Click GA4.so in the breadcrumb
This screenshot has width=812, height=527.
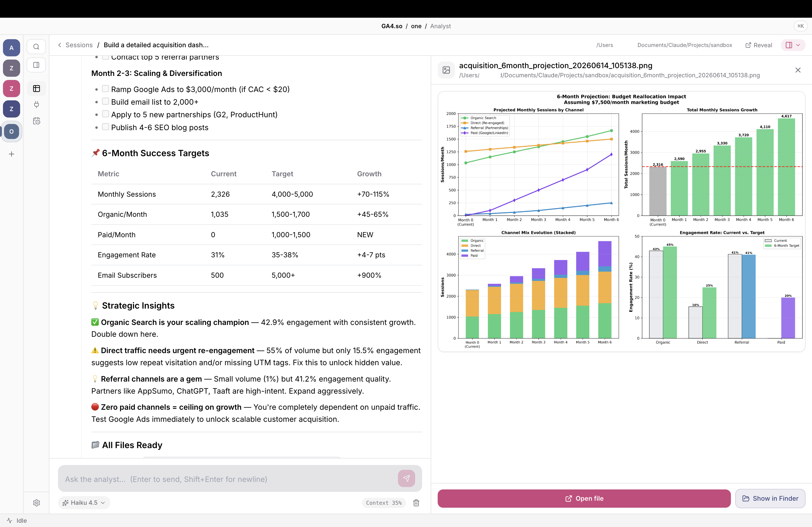click(x=392, y=26)
